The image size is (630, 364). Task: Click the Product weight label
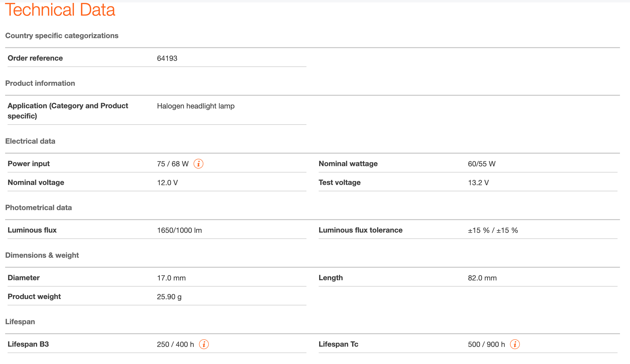pyautogui.click(x=34, y=297)
